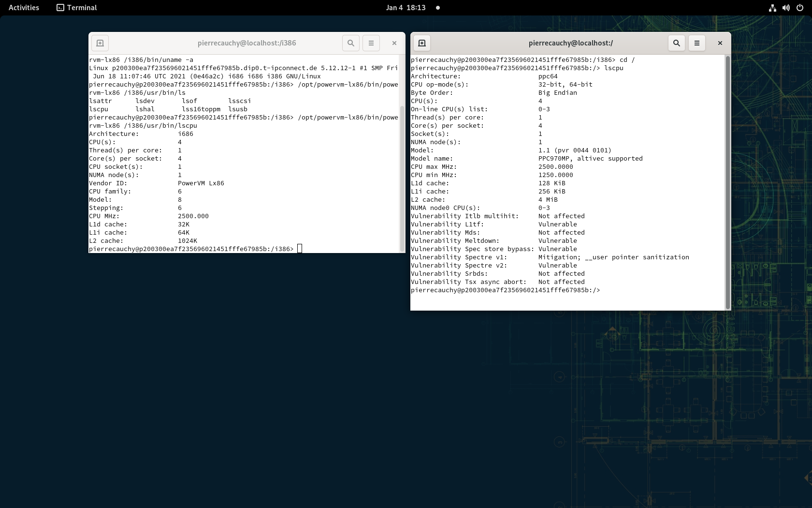Image resolution: width=812 pixels, height=508 pixels.
Task: Click the volume speaker icon
Action: [786, 8]
